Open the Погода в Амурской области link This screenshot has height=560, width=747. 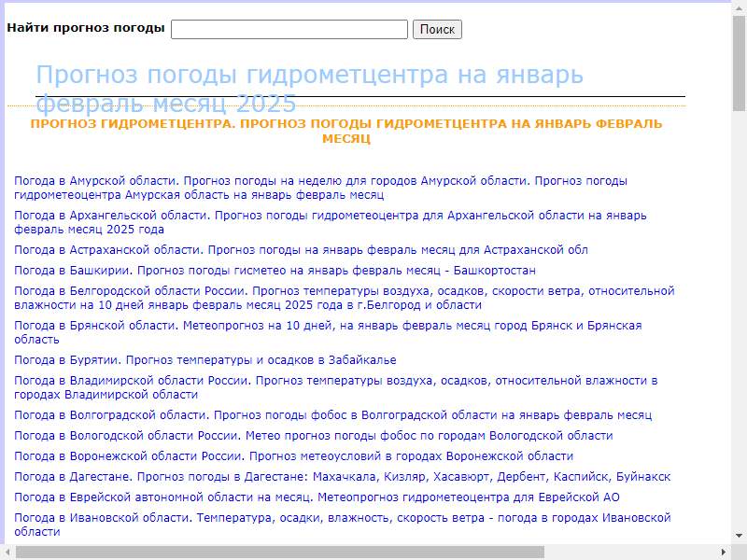click(x=320, y=188)
